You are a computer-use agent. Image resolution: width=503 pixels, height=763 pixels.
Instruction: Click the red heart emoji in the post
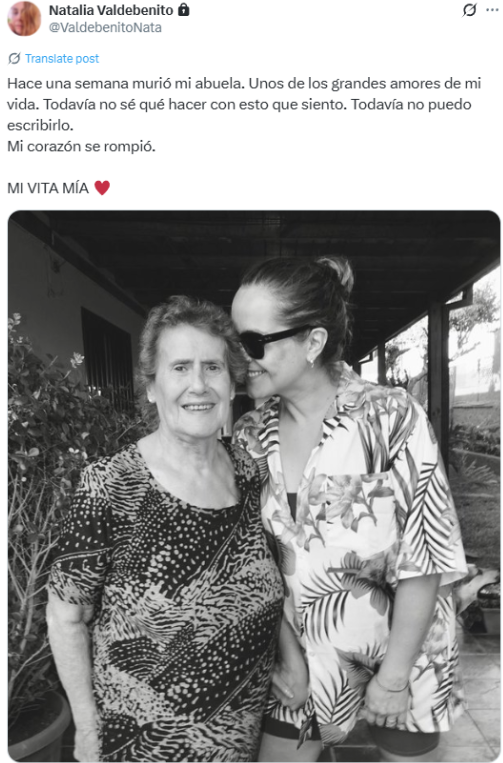coord(102,188)
